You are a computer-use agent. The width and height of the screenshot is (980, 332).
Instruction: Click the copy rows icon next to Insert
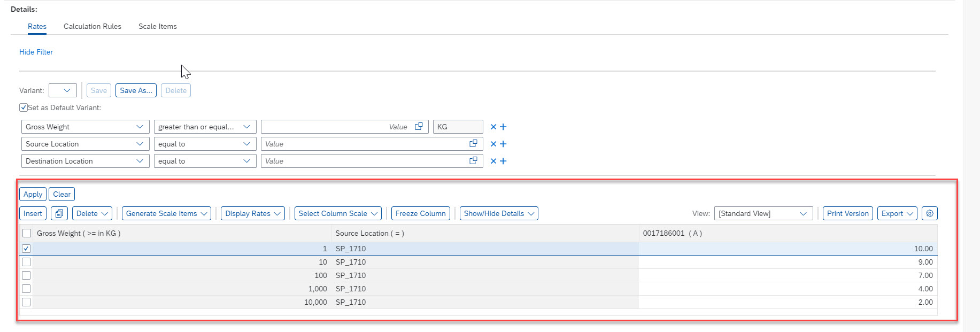[59, 213]
